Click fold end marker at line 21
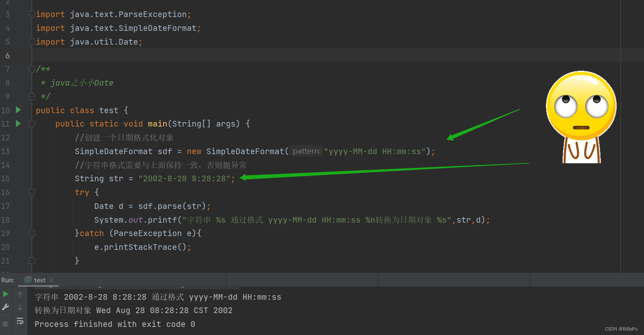 click(x=32, y=261)
